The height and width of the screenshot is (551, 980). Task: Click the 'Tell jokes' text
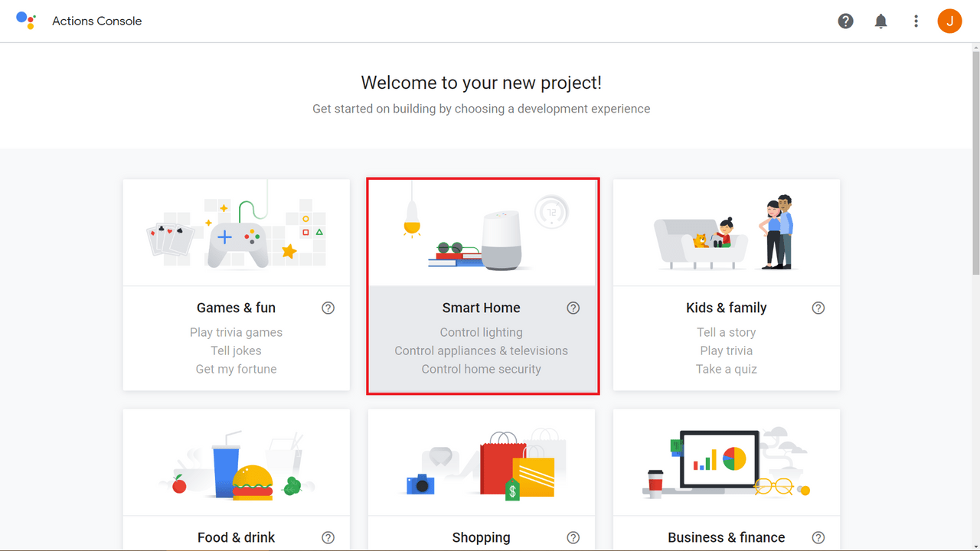click(236, 350)
